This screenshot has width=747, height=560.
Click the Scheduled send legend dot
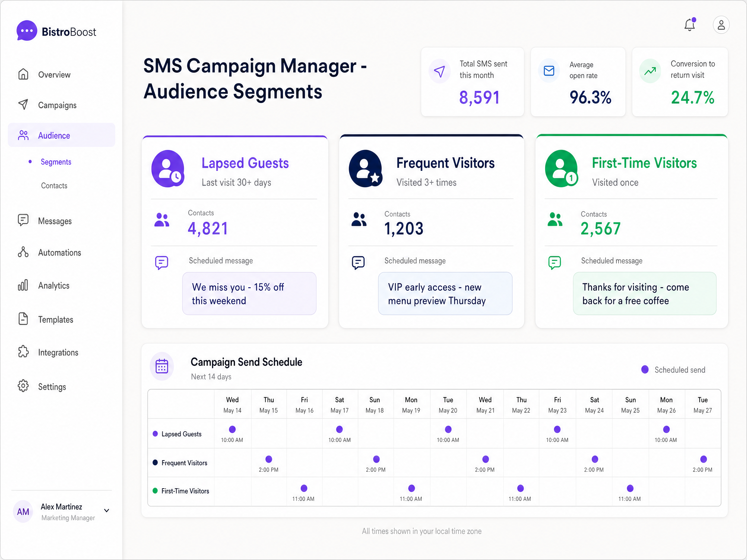pyautogui.click(x=645, y=370)
